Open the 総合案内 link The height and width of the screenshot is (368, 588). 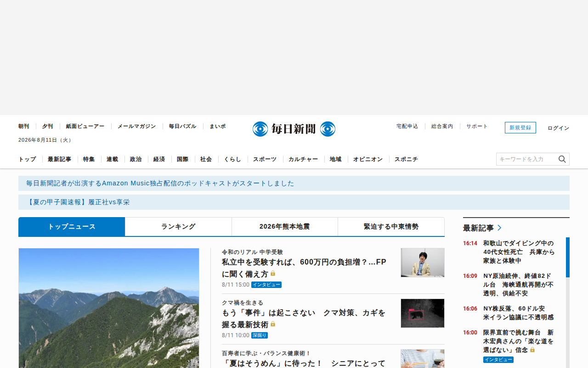pyautogui.click(x=442, y=126)
